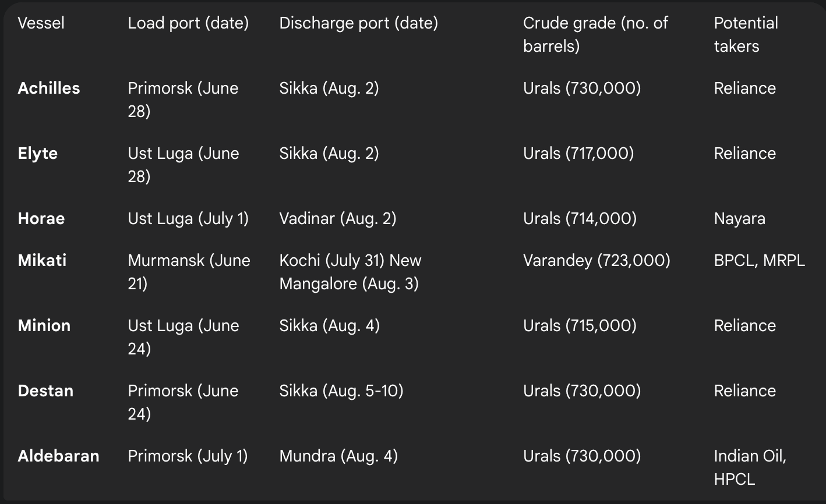
Task: Click the Elyte vessel row label
Action: point(38,154)
